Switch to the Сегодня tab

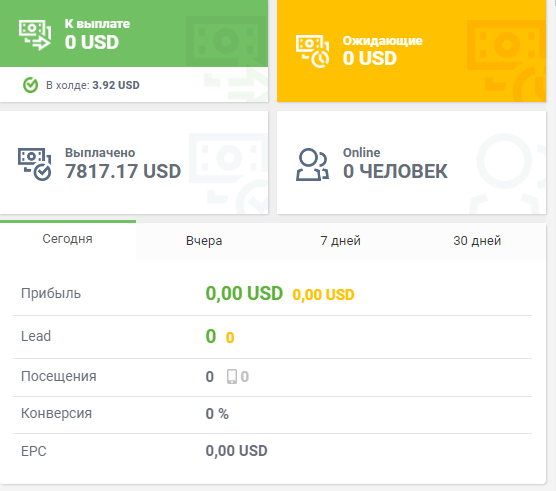tap(68, 240)
